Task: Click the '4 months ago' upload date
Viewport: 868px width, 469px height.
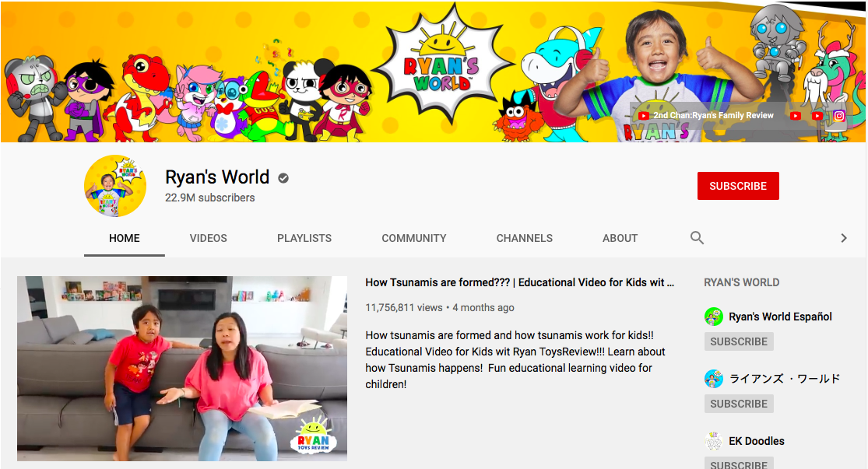Action: tap(483, 307)
